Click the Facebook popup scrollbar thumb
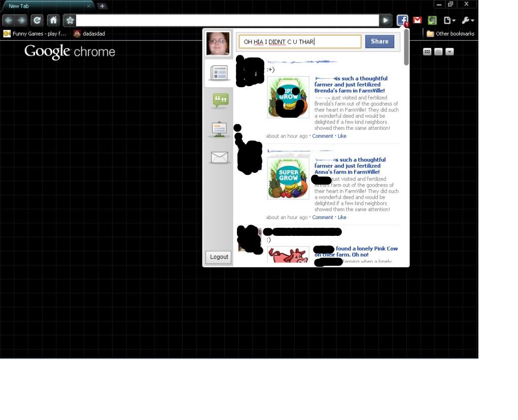The height and width of the screenshot is (420, 518). coord(406,47)
